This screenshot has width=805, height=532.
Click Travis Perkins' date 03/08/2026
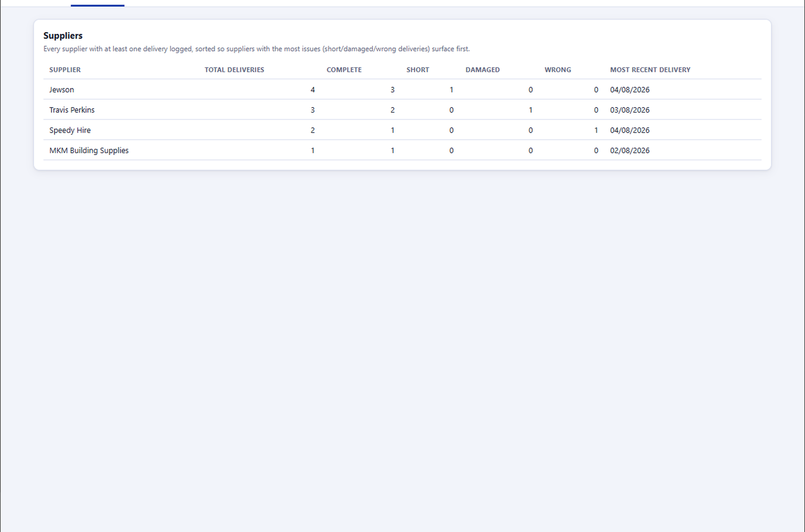click(630, 110)
